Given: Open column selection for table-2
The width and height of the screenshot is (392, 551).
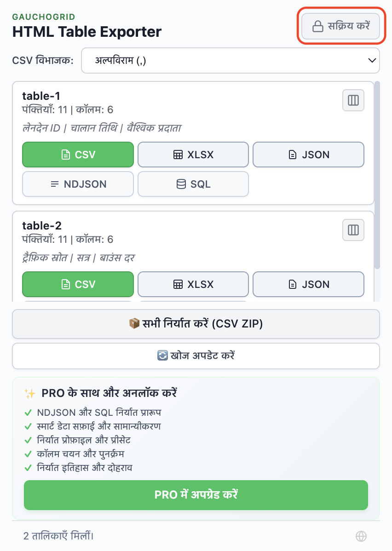Looking at the screenshot, I should click(x=353, y=230).
